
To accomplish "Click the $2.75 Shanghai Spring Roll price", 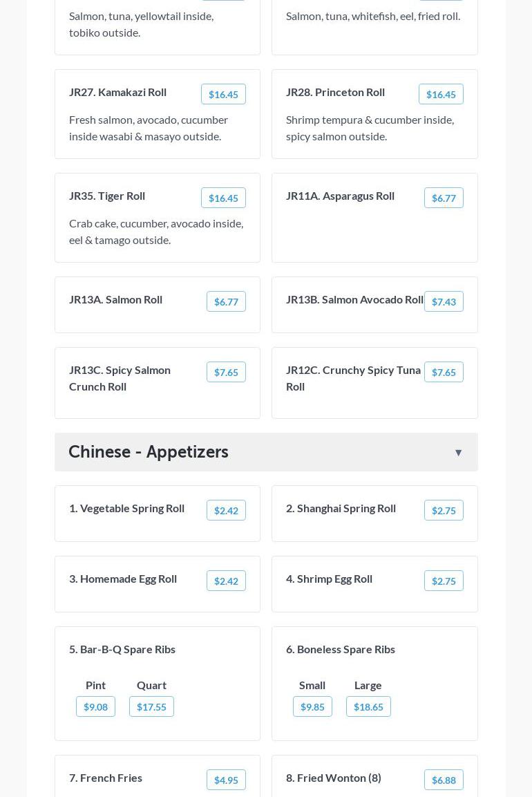I will point(444,511).
